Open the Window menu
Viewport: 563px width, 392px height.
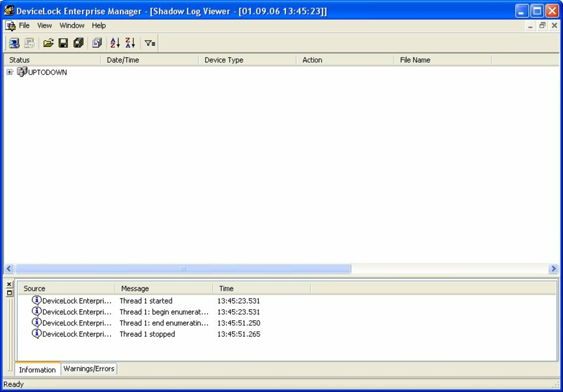pyautogui.click(x=72, y=25)
